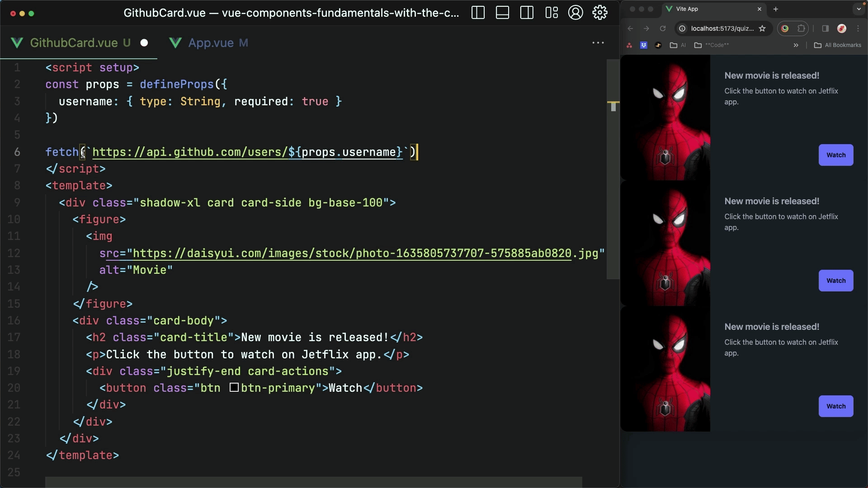Click the localhost:5173 address bar
Image resolution: width=868 pixels, height=488 pixels.
[722, 28]
